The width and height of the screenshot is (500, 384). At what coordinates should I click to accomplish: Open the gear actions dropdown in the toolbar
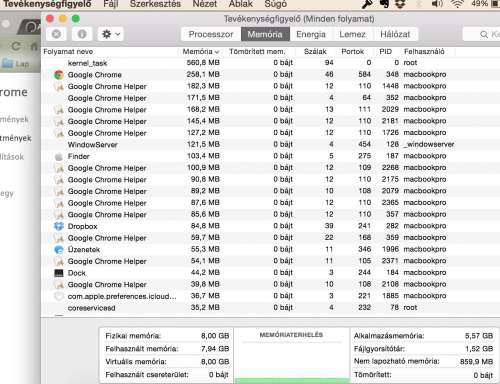[x=111, y=34]
